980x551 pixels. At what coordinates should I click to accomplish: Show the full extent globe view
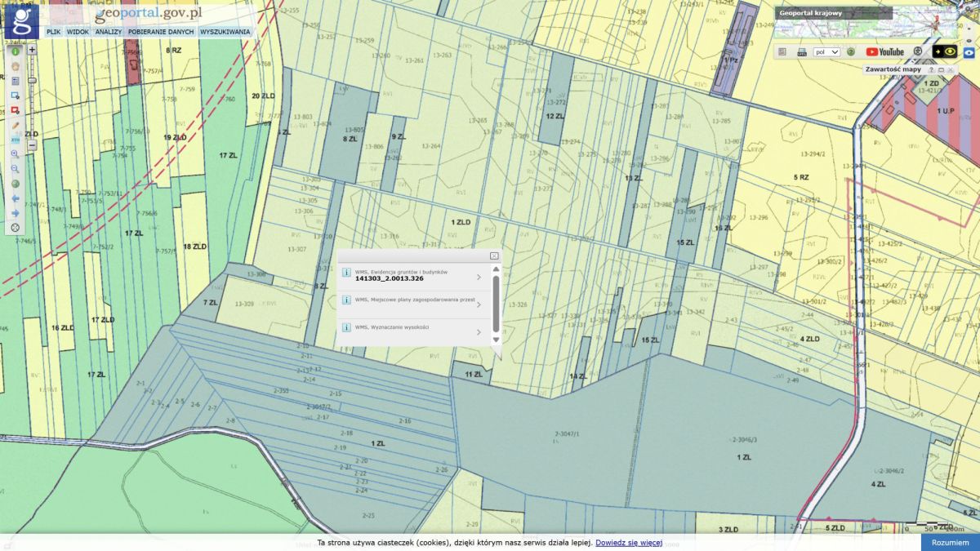click(15, 184)
